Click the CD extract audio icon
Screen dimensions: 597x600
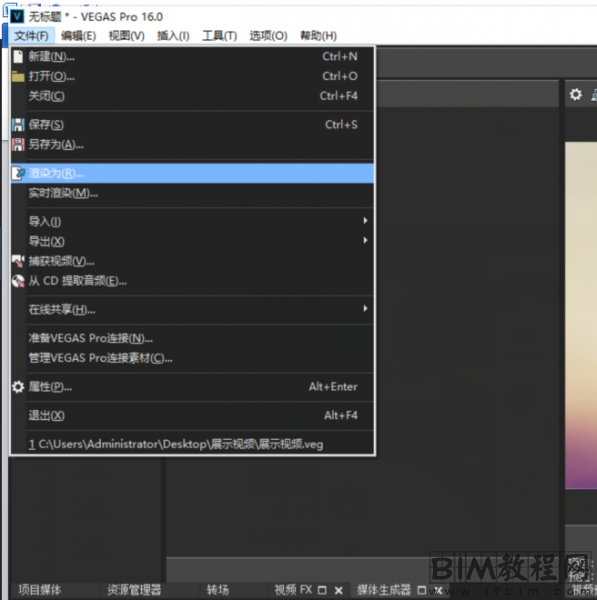18,281
